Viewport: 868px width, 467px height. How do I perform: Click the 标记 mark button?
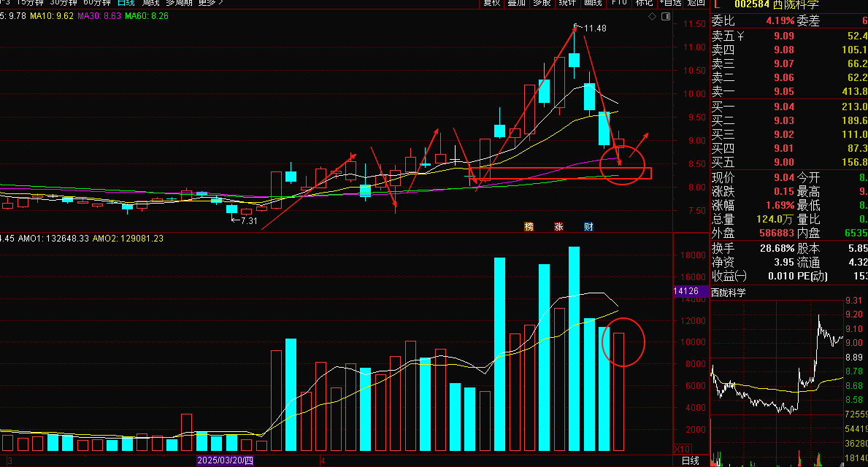pos(644,2)
